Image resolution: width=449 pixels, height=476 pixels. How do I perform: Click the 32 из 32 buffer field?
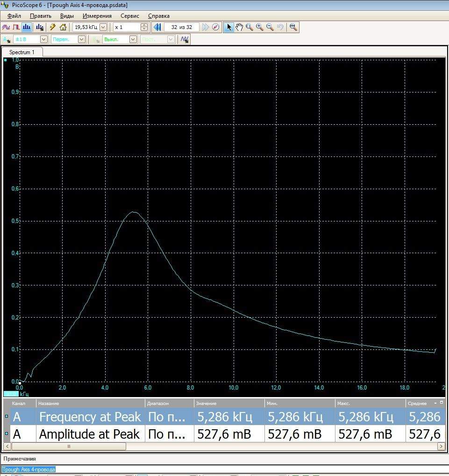[182, 27]
